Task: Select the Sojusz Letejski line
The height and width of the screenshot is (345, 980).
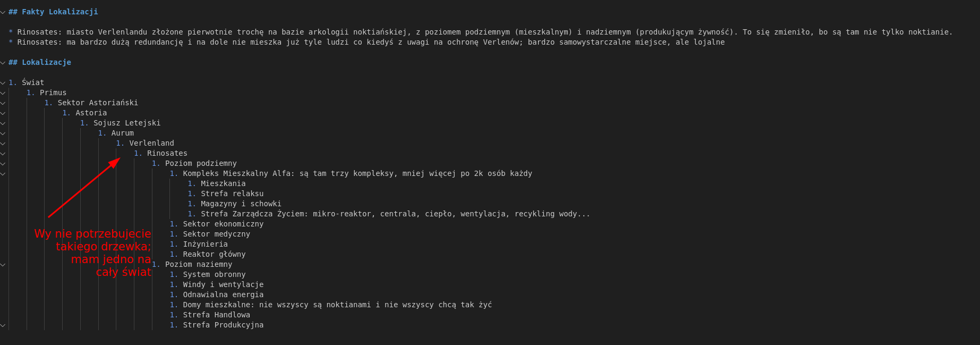Action: (x=127, y=123)
